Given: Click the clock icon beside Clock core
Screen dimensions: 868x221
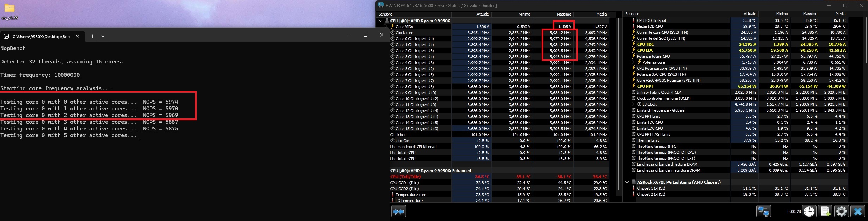Looking at the screenshot, I should point(393,32).
